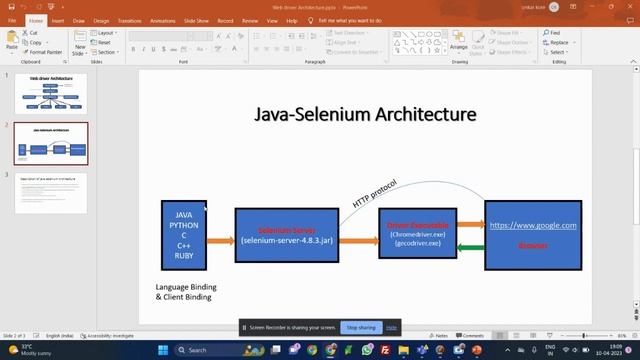The height and width of the screenshot is (360, 640).
Task: Increase font size
Action: tap(219, 36)
